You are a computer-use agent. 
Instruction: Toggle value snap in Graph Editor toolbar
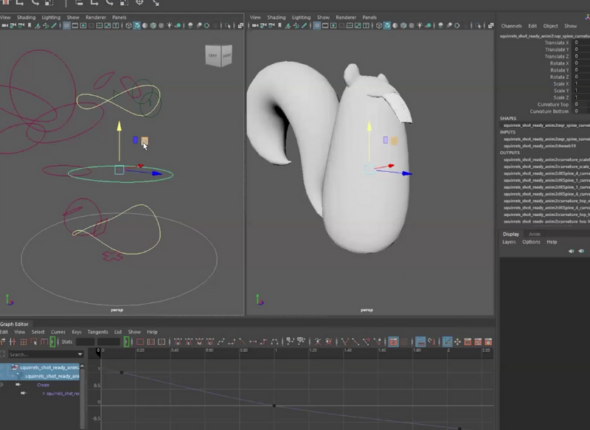(x=431, y=342)
